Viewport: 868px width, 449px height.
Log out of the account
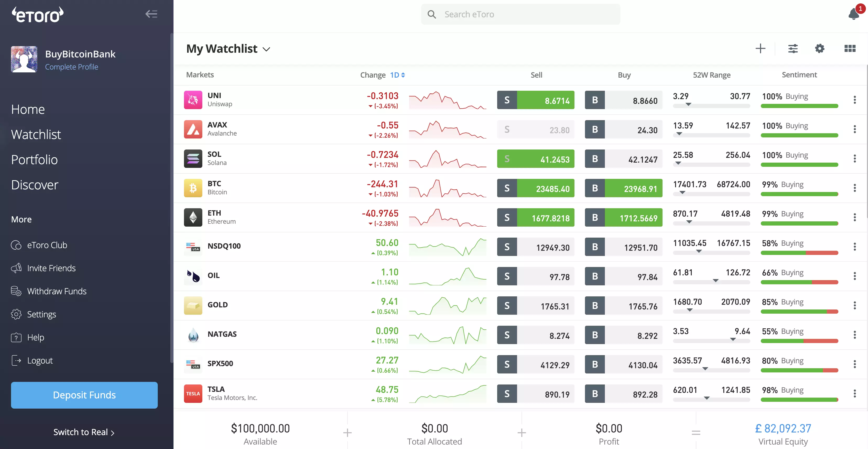pos(32,360)
